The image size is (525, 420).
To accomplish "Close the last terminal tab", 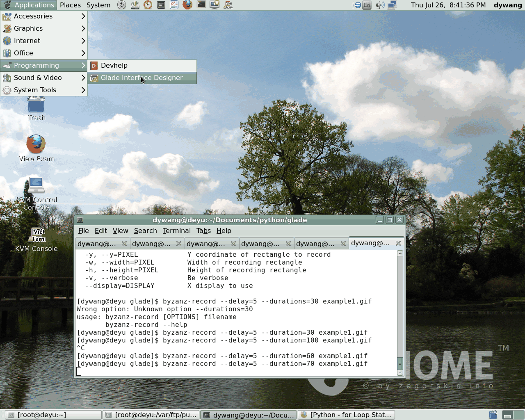I will [x=398, y=243].
